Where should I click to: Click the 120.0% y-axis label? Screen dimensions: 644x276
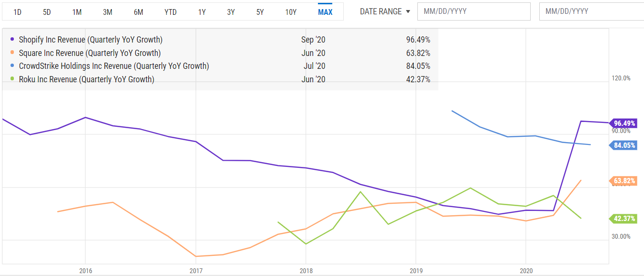[x=622, y=78]
